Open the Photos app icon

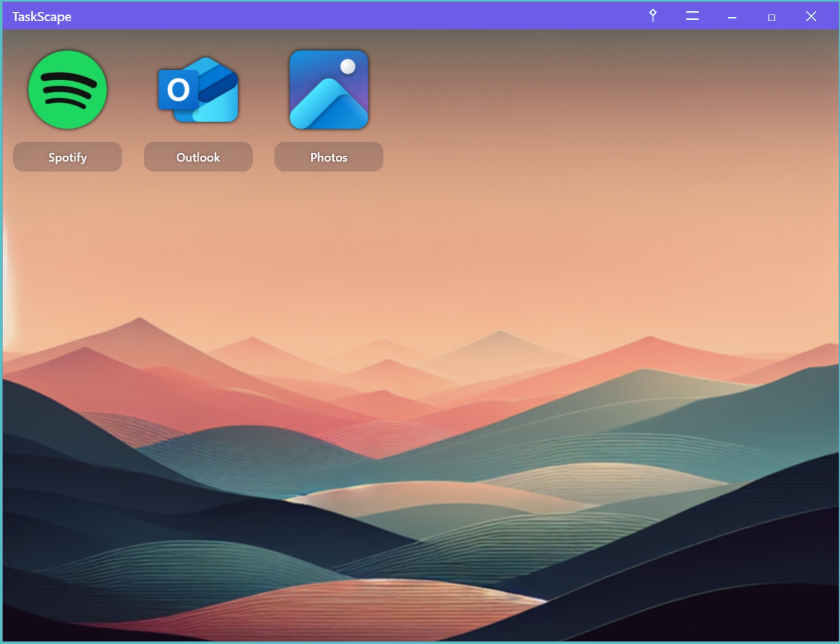(x=329, y=90)
